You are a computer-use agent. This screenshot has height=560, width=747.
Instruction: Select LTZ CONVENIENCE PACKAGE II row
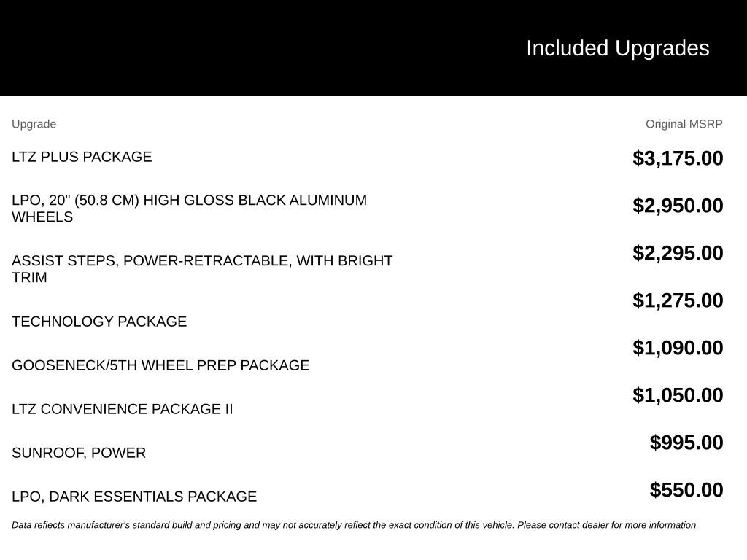[x=123, y=409]
